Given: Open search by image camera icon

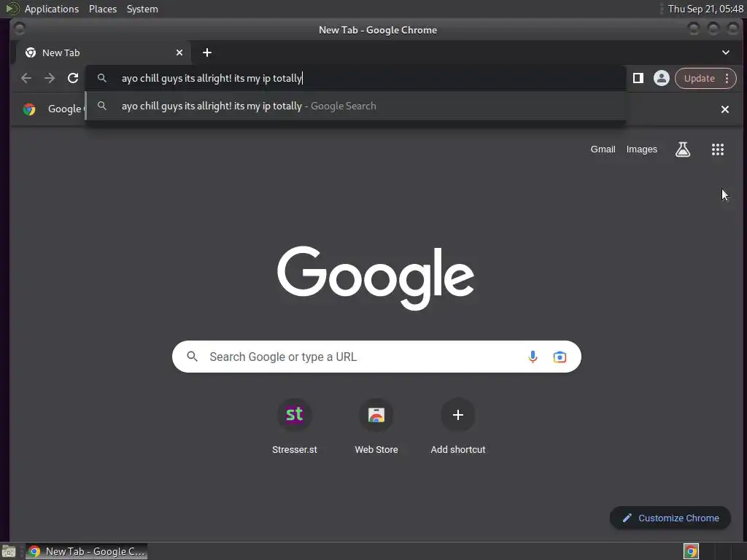Looking at the screenshot, I should (x=560, y=357).
